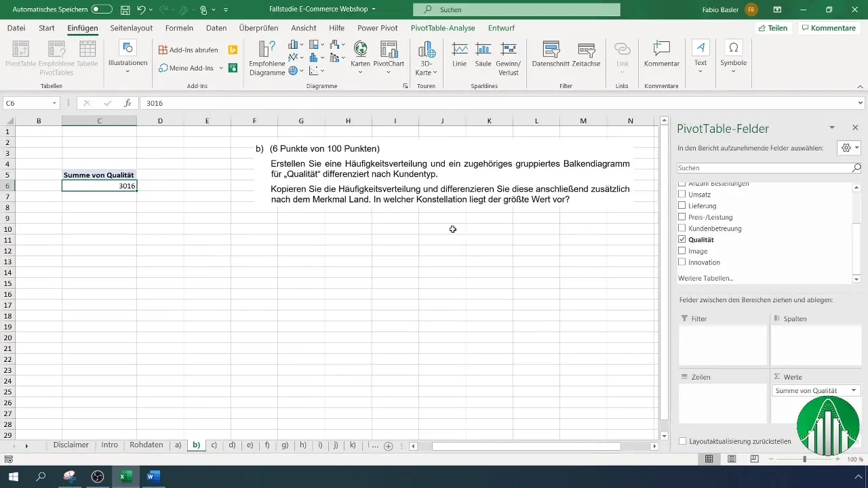Click the Save icon in title bar

125,9
